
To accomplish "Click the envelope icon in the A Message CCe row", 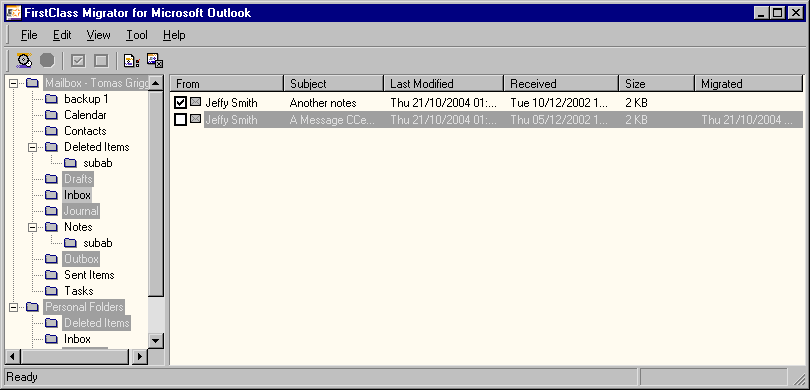I will click(195, 119).
